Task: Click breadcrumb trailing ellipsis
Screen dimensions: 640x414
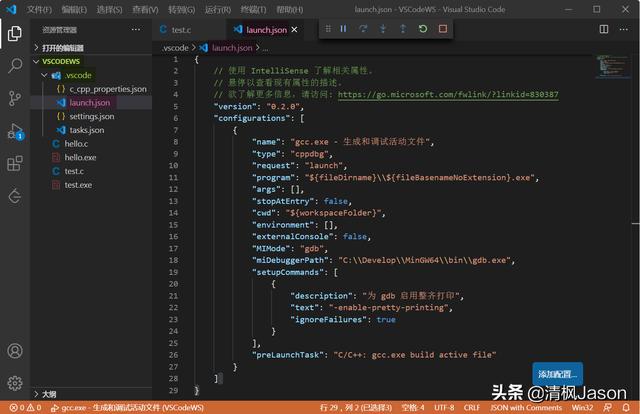Action: click(x=265, y=48)
